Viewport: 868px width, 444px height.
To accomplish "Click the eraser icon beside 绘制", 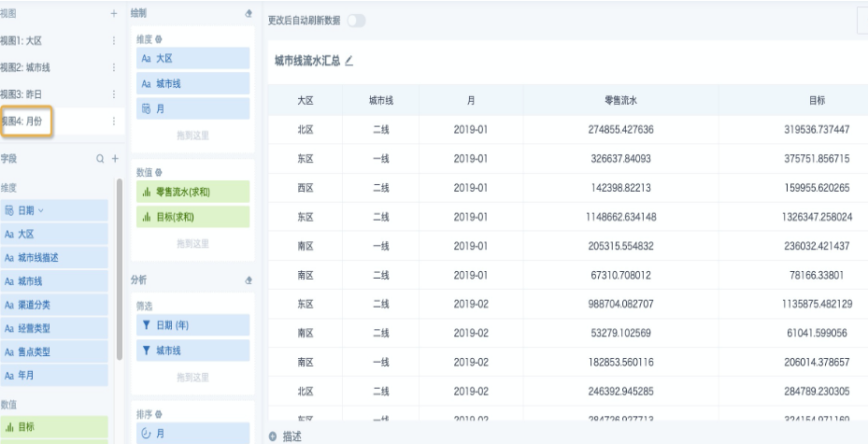I will point(248,14).
